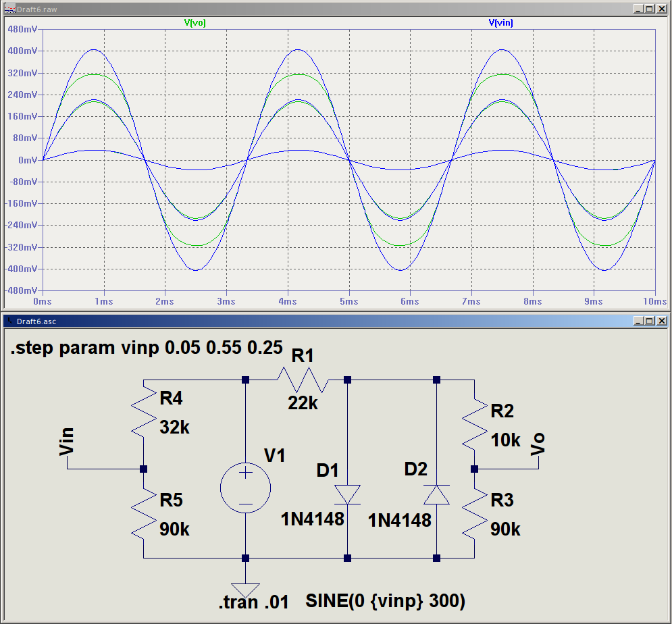Viewport: 672px width, 624px height.
Task: Select diode D2 symbol
Action: 437,494
